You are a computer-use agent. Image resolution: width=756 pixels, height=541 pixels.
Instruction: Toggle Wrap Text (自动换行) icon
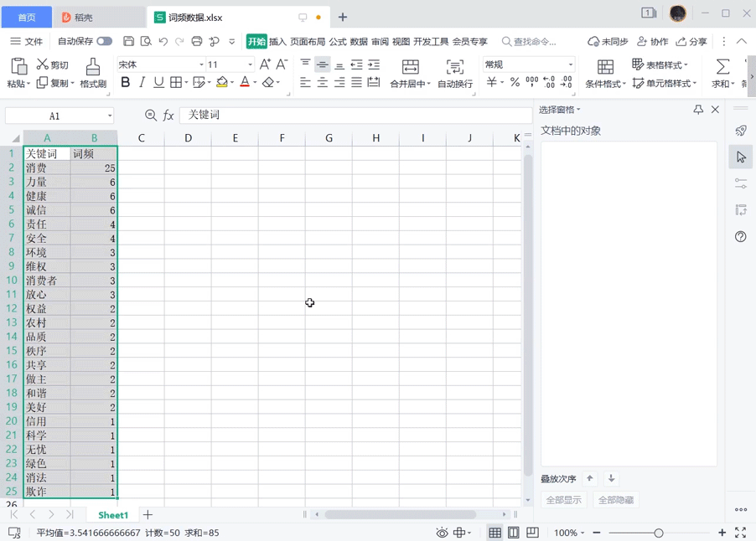[x=454, y=68]
